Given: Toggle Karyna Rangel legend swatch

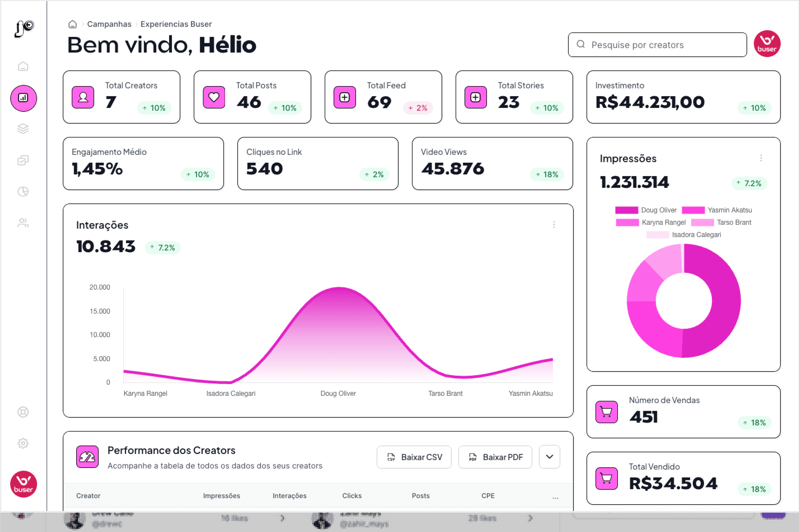Looking at the screenshot, I should [627, 223].
